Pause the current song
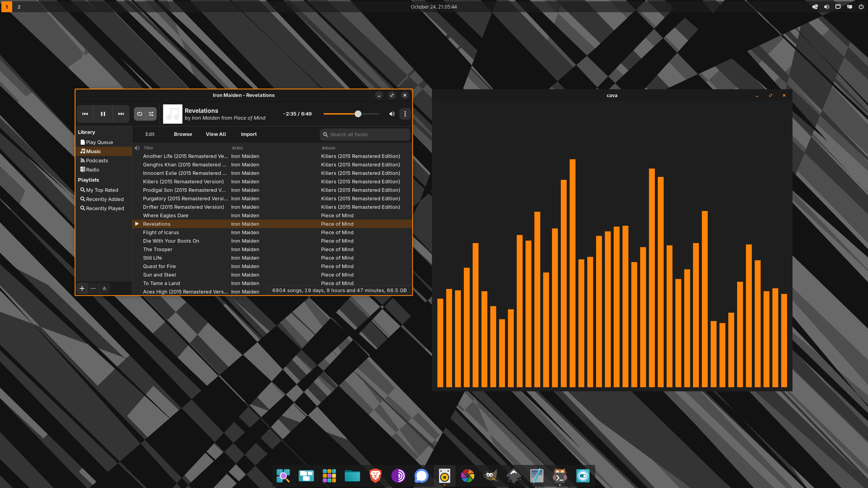This screenshot has width=868, height=488. tap(103, 114)
